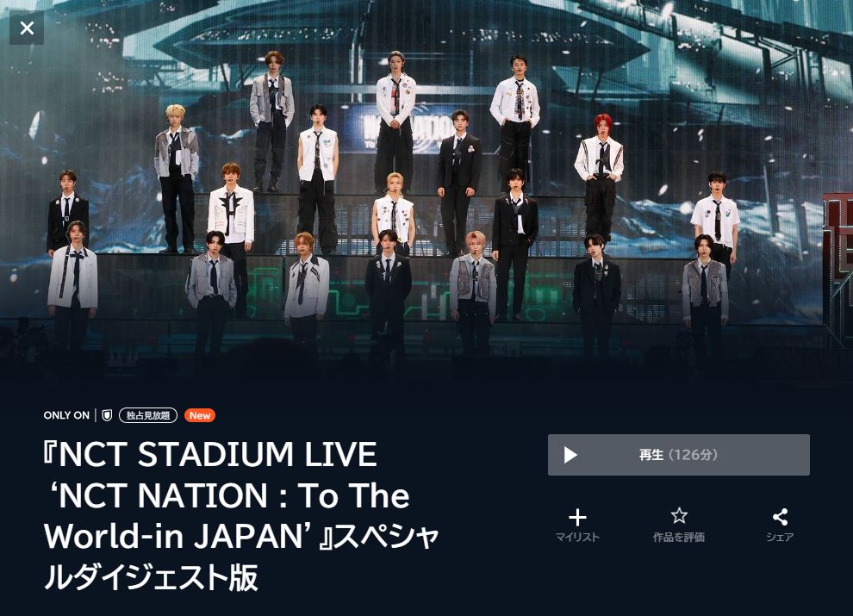853x616 pixels.
Task: Click the stage screen logo in hero image
Action: [x=409, y=129]
